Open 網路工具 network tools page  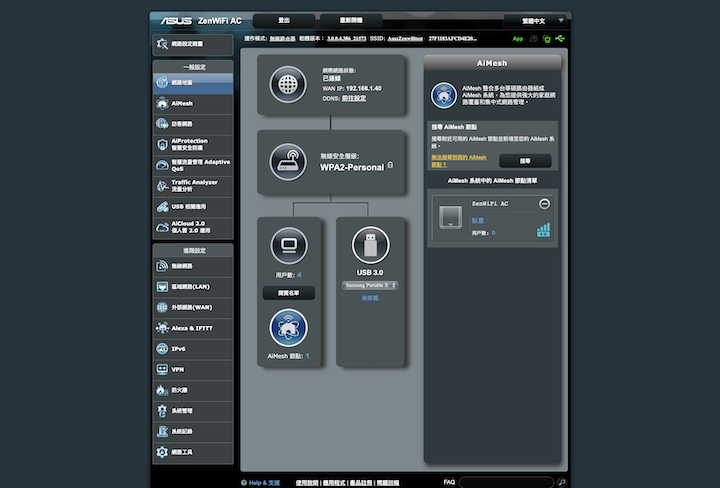click(193, 452)
